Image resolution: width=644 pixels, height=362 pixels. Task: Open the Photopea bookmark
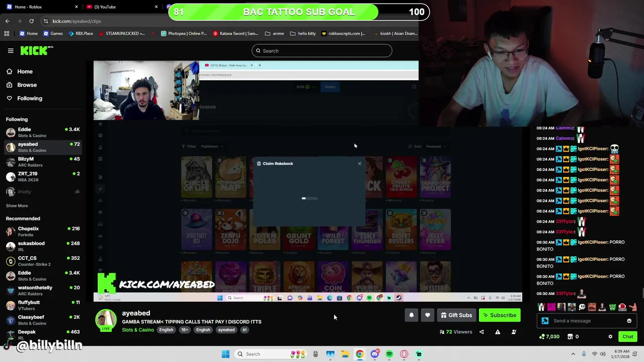(x=184, y=34)
